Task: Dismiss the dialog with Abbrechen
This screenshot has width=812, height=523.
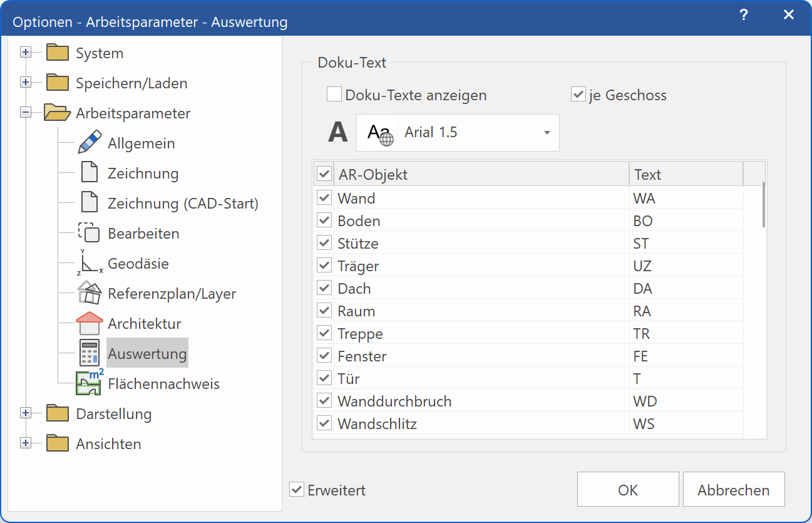Action: [x=733, y=489]
